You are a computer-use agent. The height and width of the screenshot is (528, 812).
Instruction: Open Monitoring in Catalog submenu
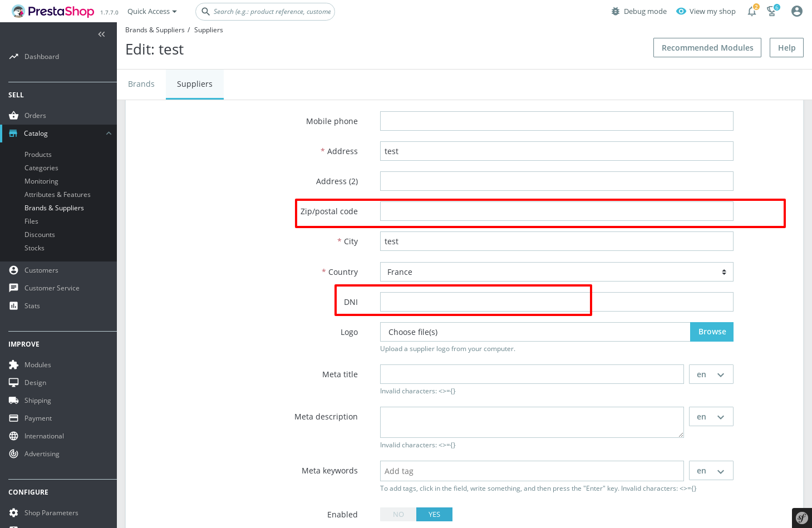click(x=41, y=181)
